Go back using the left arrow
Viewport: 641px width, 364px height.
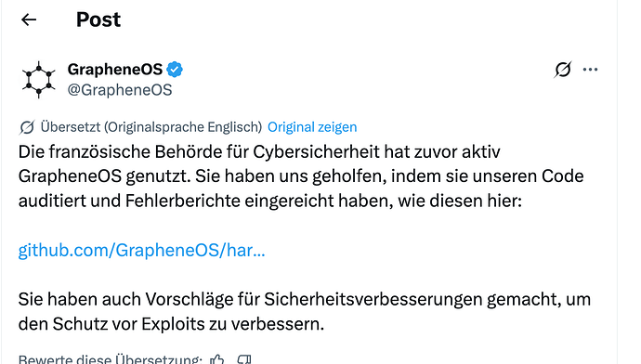point(29,19)
